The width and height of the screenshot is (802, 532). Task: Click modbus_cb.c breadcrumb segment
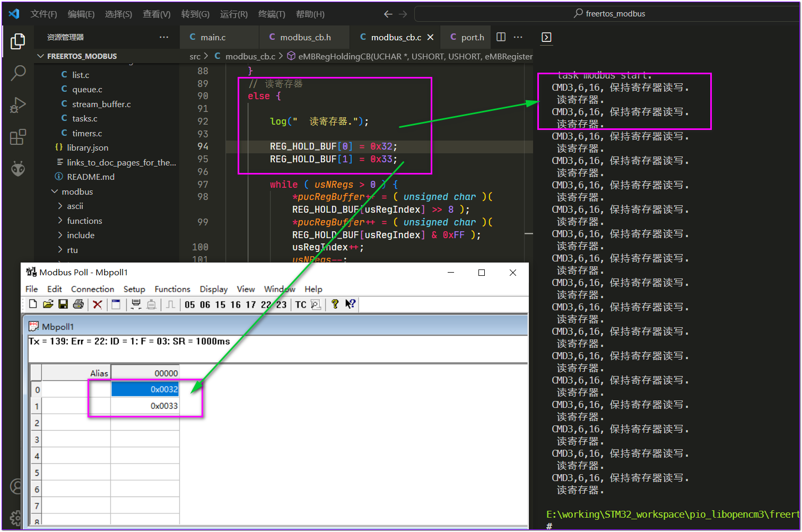(x=245, y=56)
